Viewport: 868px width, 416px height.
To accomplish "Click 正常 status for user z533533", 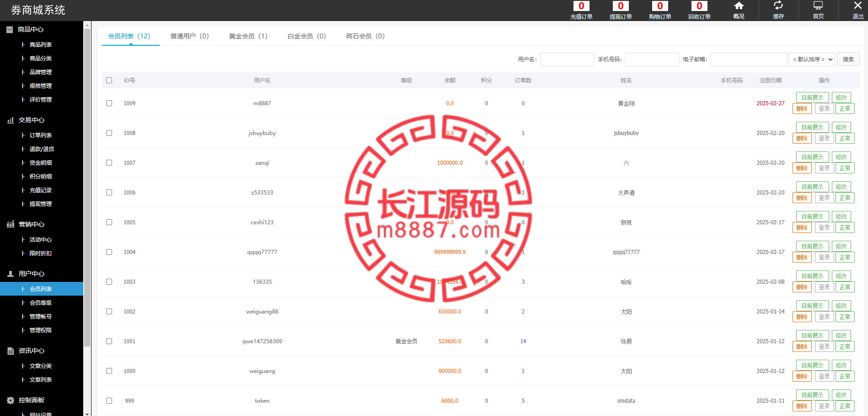I will (x=845, y=198).
